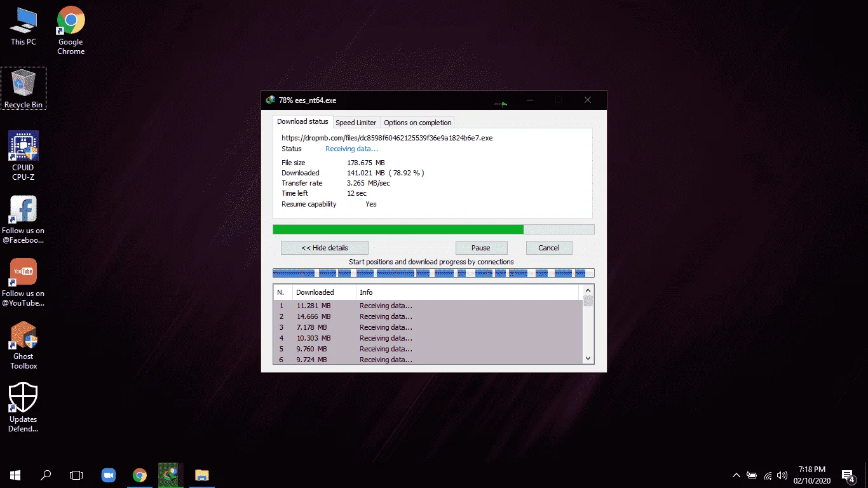Open Chrome from the taskbar
Image resolution: width=868 pixels, height=488 pixels.
(x=140, y=475)
